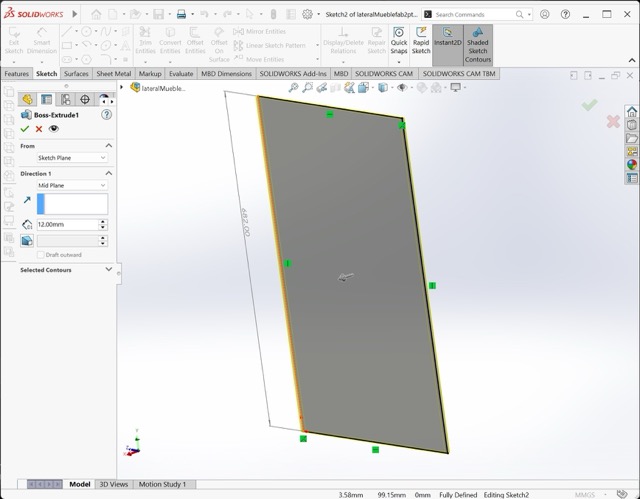
Task: Click the direction of extrusion selection box
Action: 72,204
